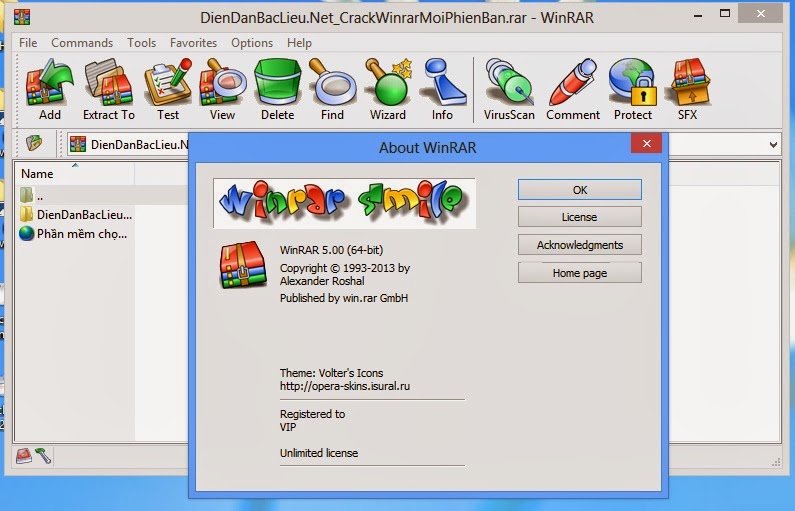Click the 'Registered to' text

[x=312, y=414]
